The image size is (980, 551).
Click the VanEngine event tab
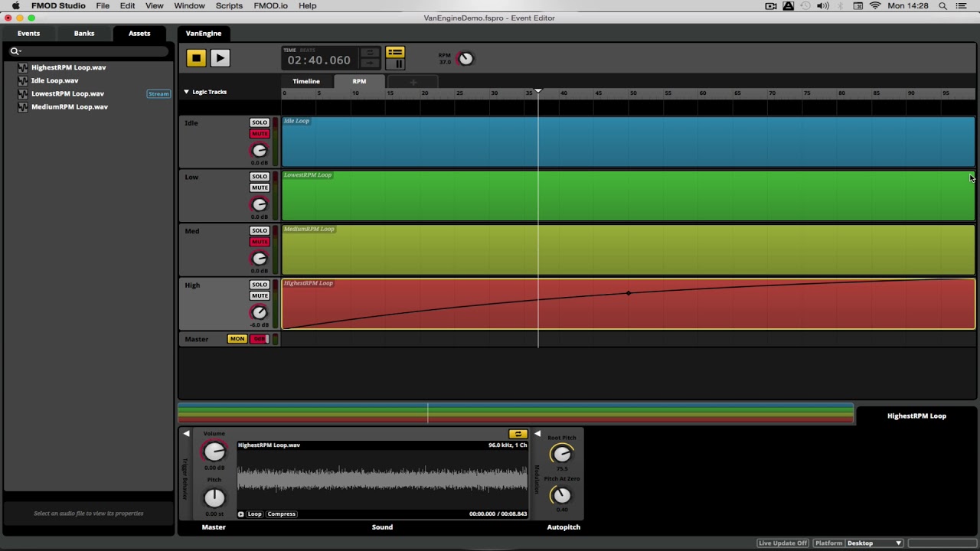(x=204, y=34)
